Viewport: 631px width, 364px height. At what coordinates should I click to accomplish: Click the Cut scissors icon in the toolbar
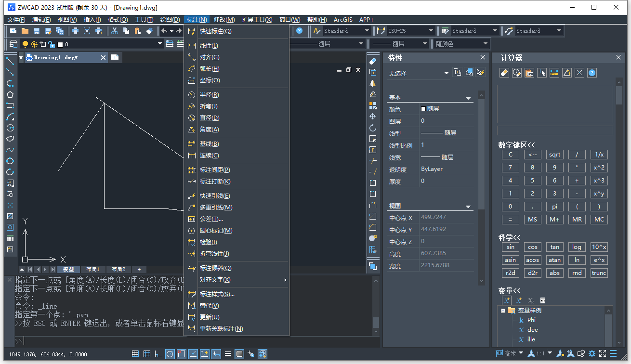click(x=115, y=31)
